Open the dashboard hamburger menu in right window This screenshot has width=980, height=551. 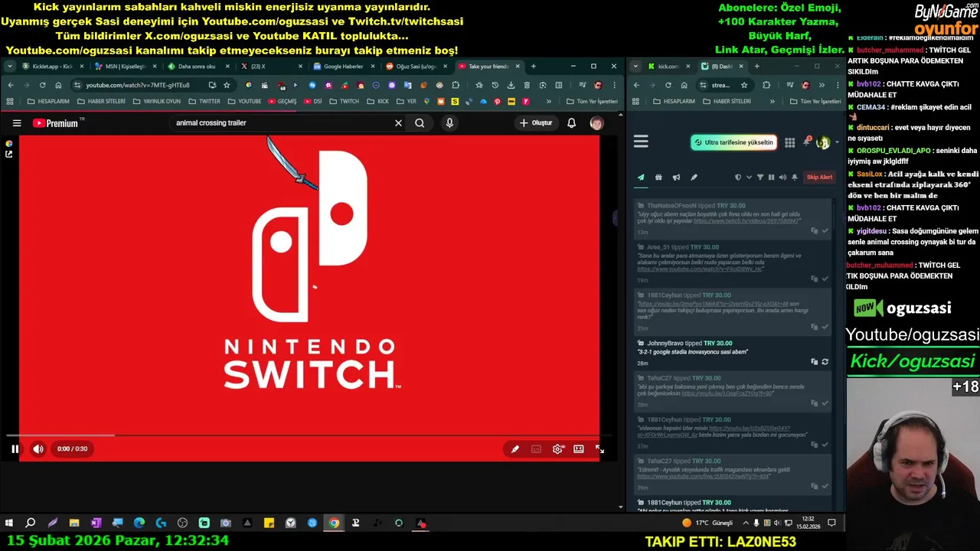pyautogui.click(x=641, y=142)
